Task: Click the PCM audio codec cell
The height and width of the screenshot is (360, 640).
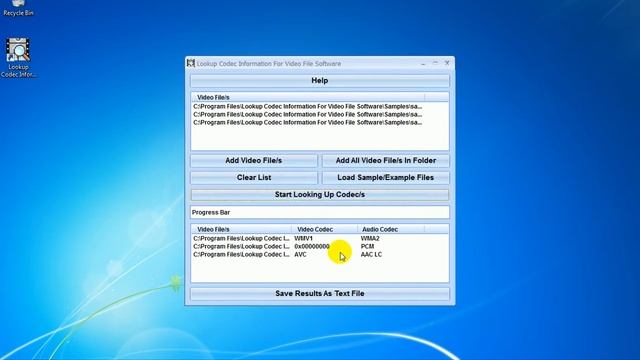Action: click(367, 247)
